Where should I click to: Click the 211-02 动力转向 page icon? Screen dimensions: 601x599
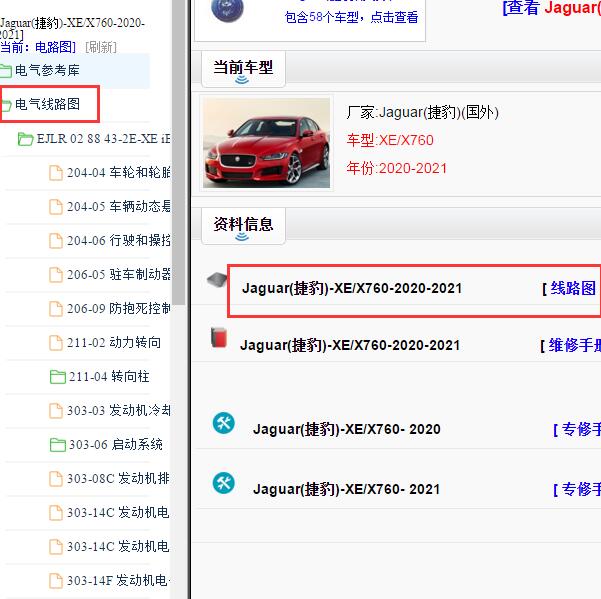coord(56,343)
